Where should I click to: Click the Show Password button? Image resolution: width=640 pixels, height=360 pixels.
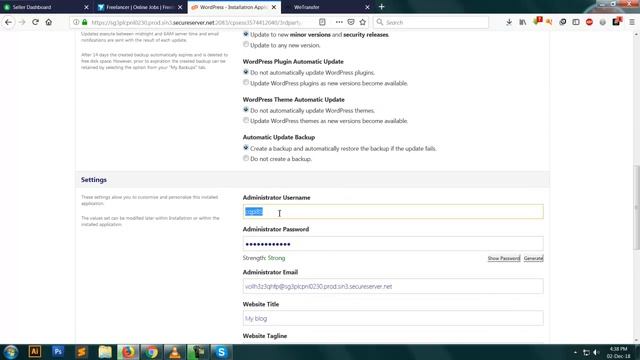click(x=504, y=258)
